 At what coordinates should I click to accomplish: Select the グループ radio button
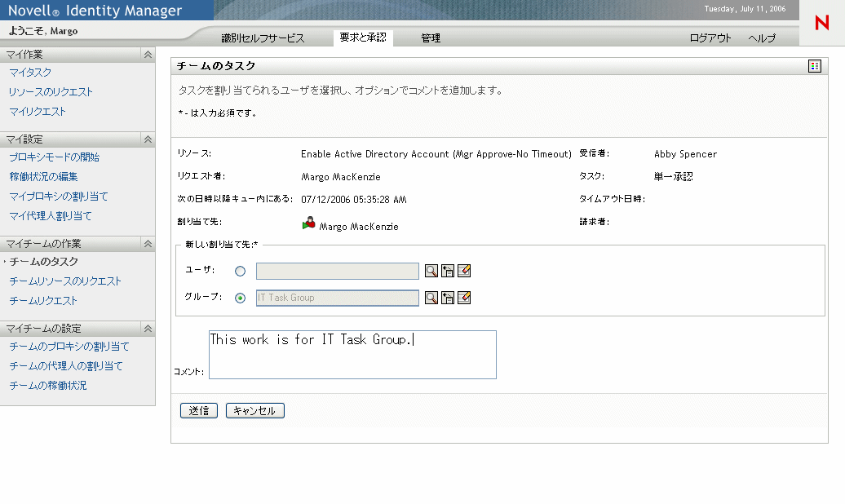241,298
